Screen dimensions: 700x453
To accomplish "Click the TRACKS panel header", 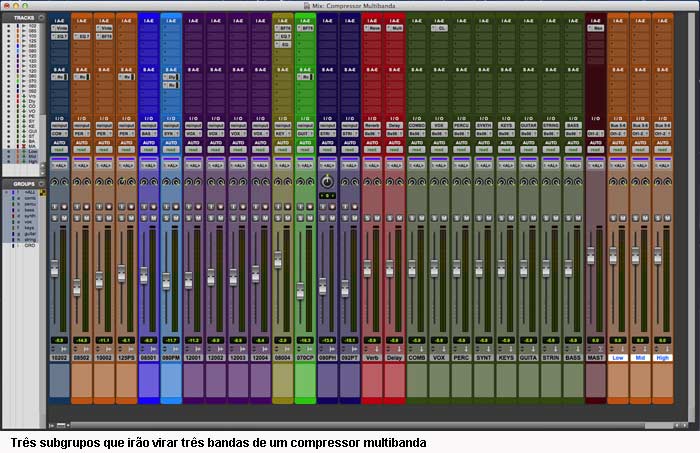I will tap(23, 17).
